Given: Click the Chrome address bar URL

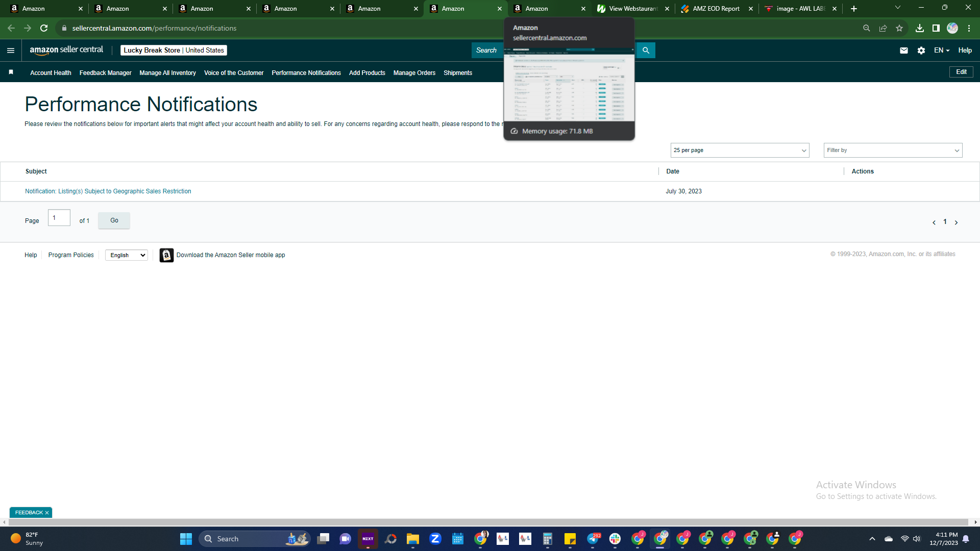Looking at the screenshot, I should tap(154, 28).
